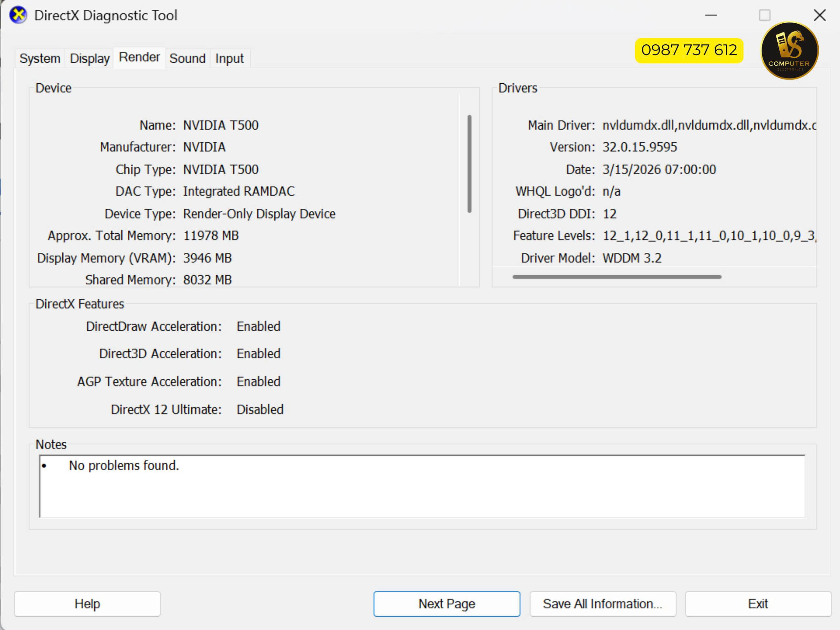
Task: Click the 'No problems found.' note
Action: pyautogui.click(x=124, y=466)
